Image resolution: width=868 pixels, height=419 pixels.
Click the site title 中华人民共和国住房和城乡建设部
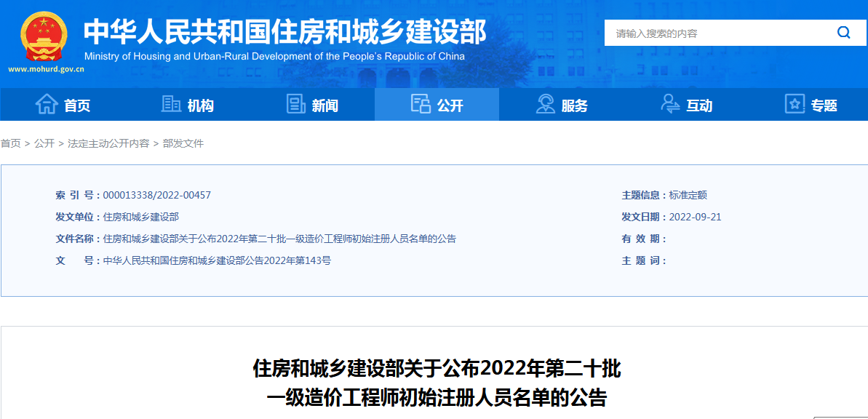[x=284, y=31]
